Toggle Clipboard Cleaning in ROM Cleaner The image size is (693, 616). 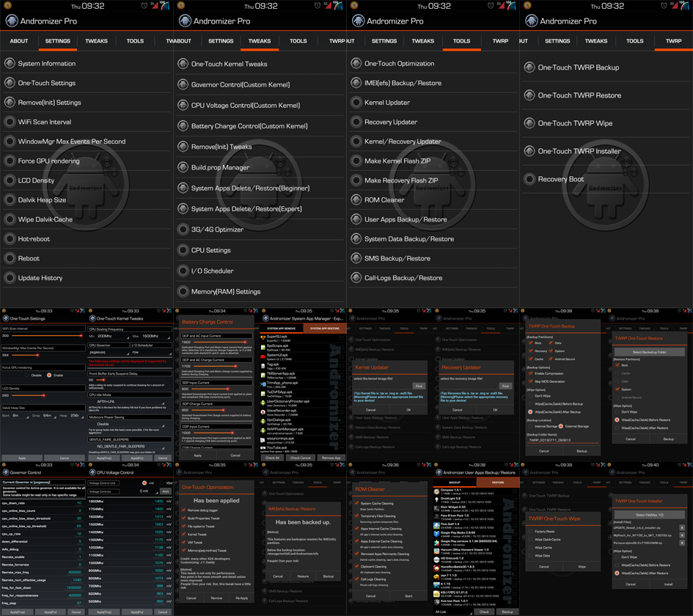click(x=356, y=567)
